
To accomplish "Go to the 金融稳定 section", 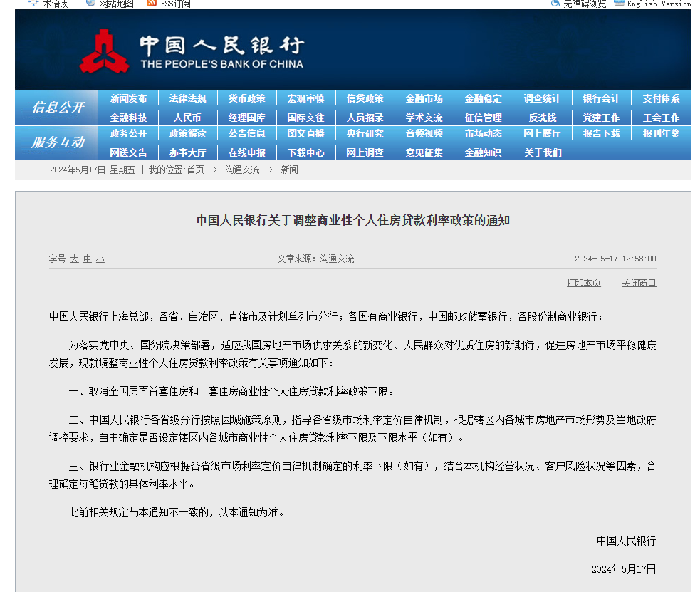I will tap(484, 99).
